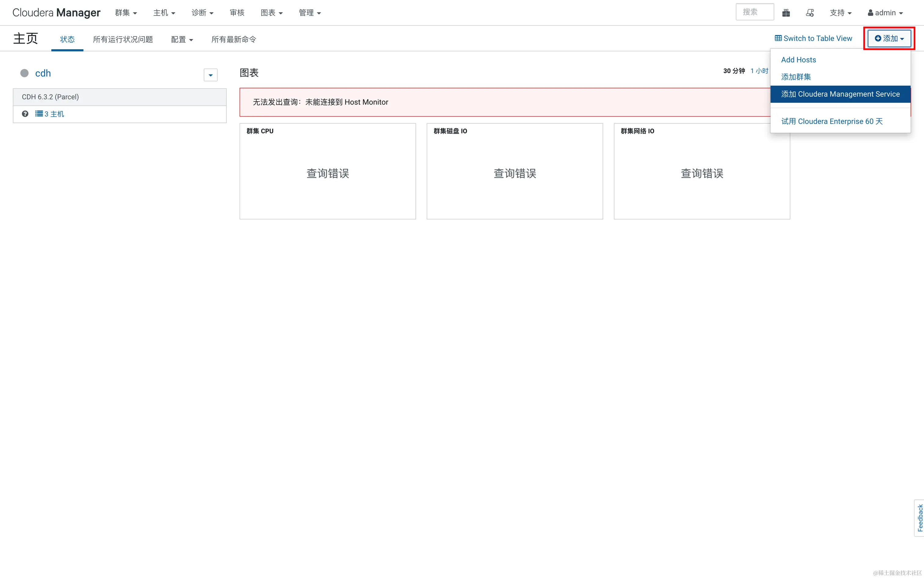Click the gift parcel icon in top bar
The height and width of the screenshot is (578, 924).
tap(786, 13)
